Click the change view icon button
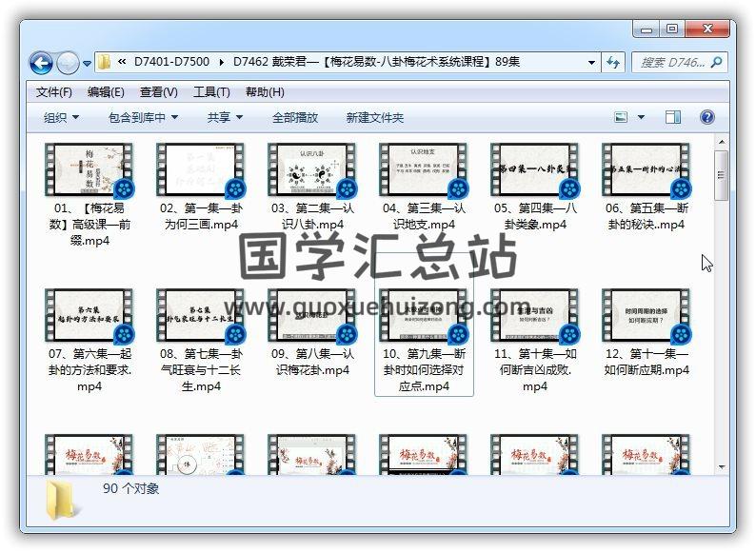756x553 pixels. [621, 117]
